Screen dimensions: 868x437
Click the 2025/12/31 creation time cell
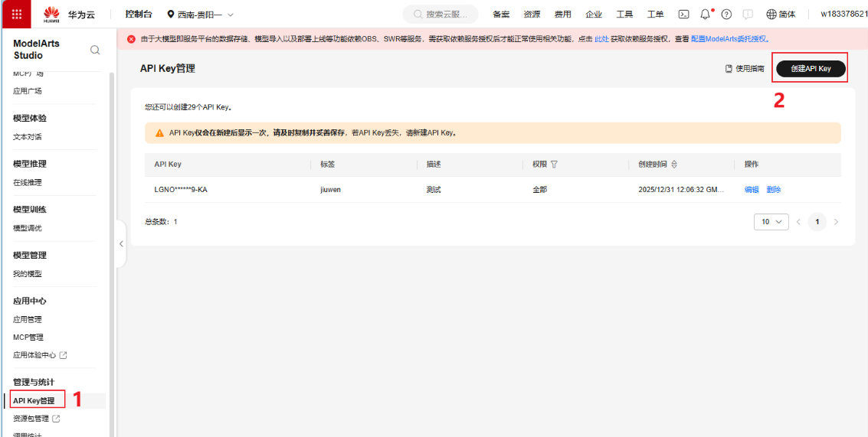[x=681, y=190]
